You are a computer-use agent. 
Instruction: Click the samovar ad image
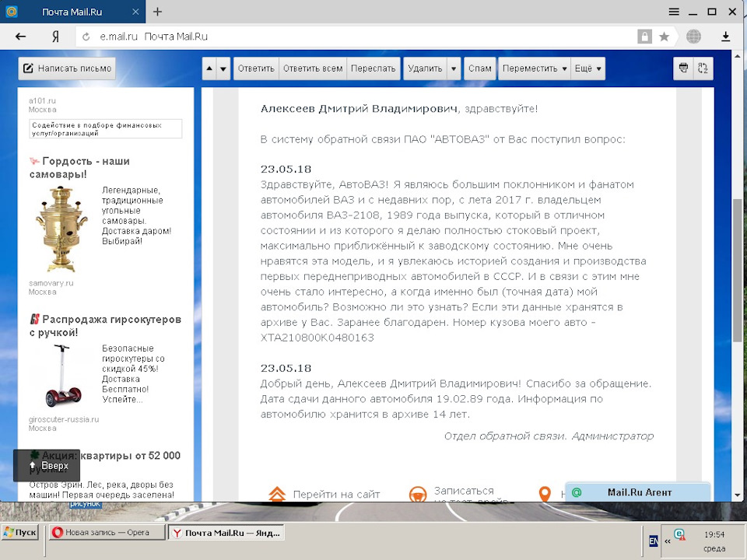coord(61,229)
